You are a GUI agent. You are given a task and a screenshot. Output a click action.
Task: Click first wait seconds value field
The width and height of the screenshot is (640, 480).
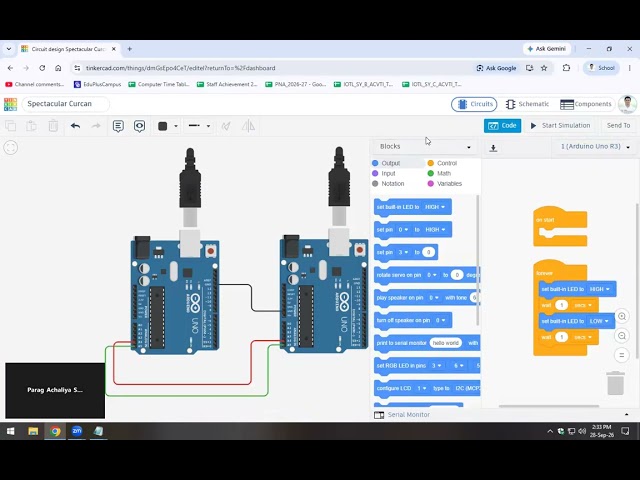tap(562, 305)
